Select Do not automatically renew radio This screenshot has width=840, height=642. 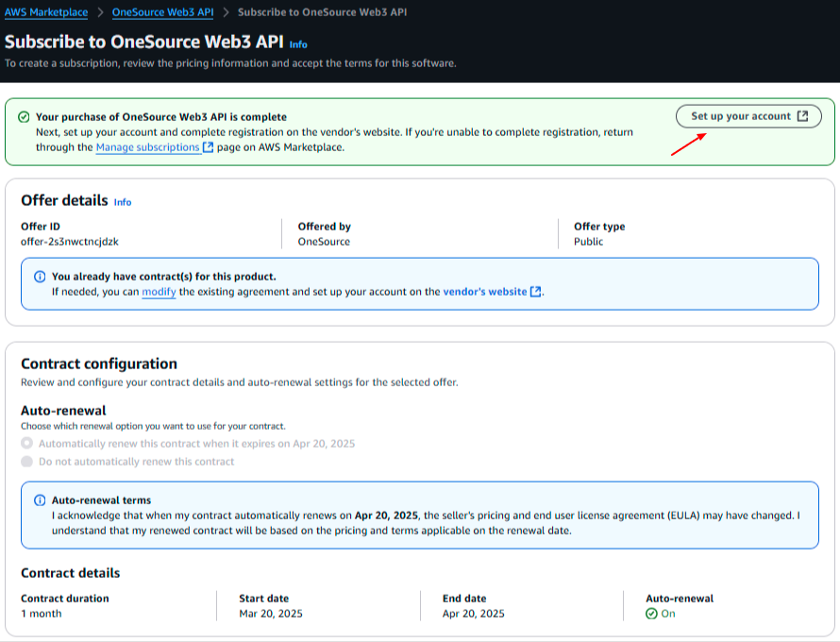[x=26, y=462]
